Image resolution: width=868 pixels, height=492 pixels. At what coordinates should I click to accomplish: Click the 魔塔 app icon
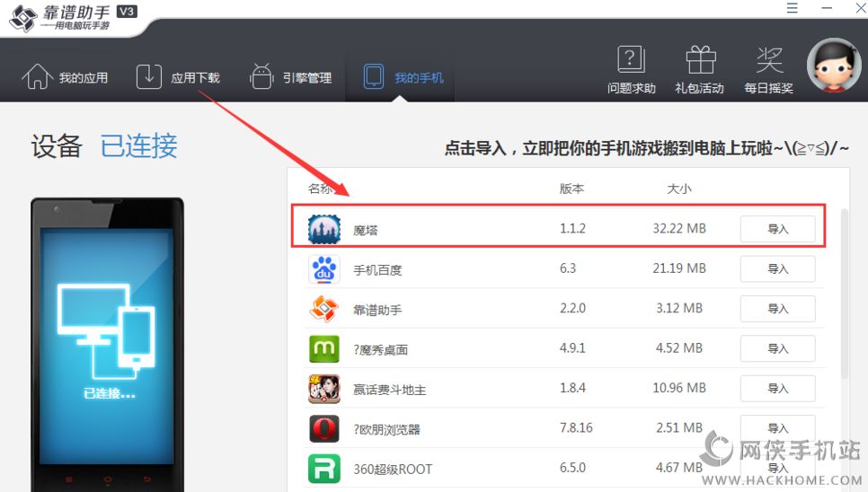tap(323, 229)
